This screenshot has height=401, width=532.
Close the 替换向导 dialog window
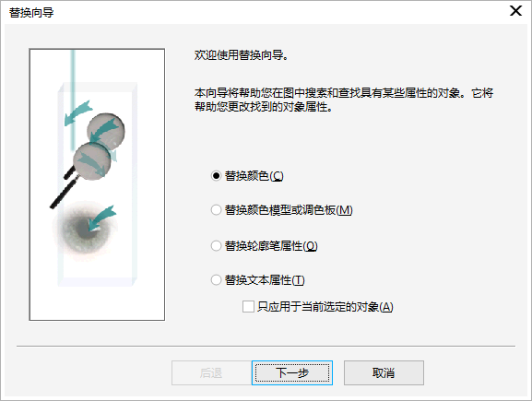click(x=515, y=11)
